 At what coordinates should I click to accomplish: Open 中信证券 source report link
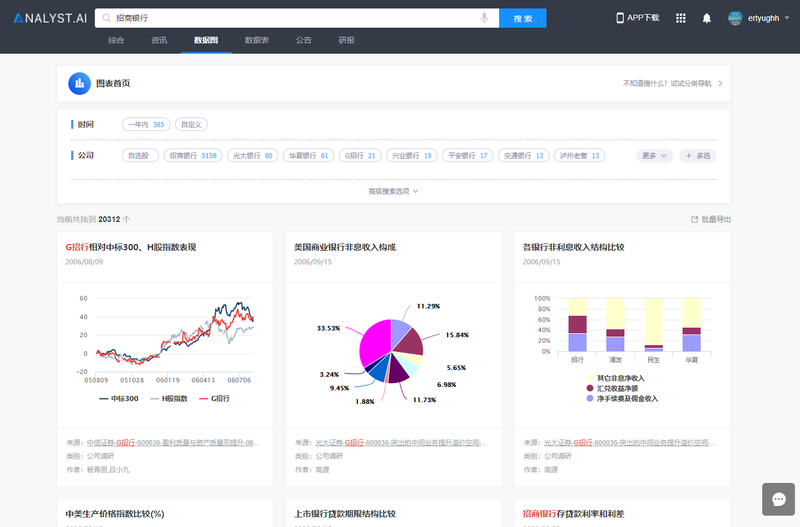(x=173, y=443)
